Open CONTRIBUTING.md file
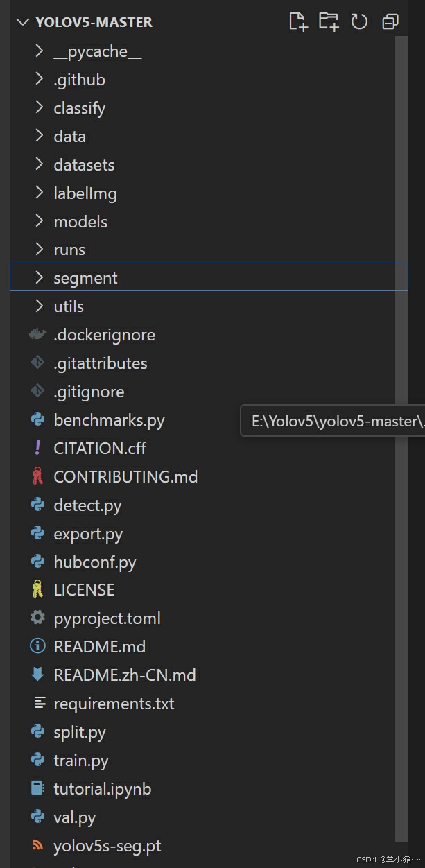The height and width of the screenshot is (868, 425). coord(125,476)
